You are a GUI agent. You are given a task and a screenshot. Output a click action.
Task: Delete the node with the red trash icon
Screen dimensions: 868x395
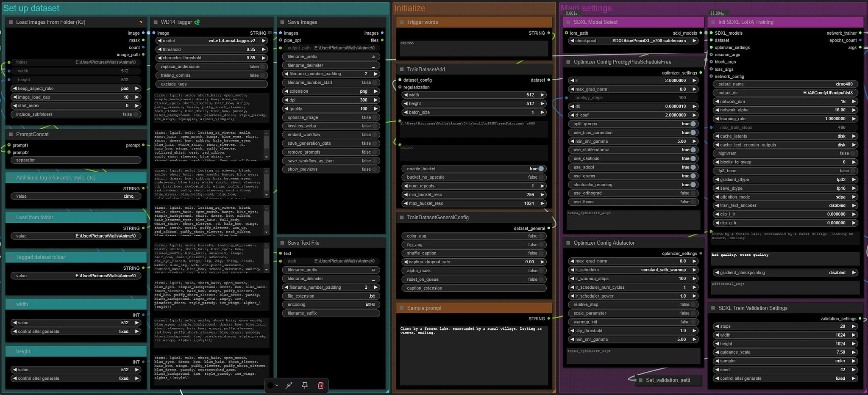[320, 385]
